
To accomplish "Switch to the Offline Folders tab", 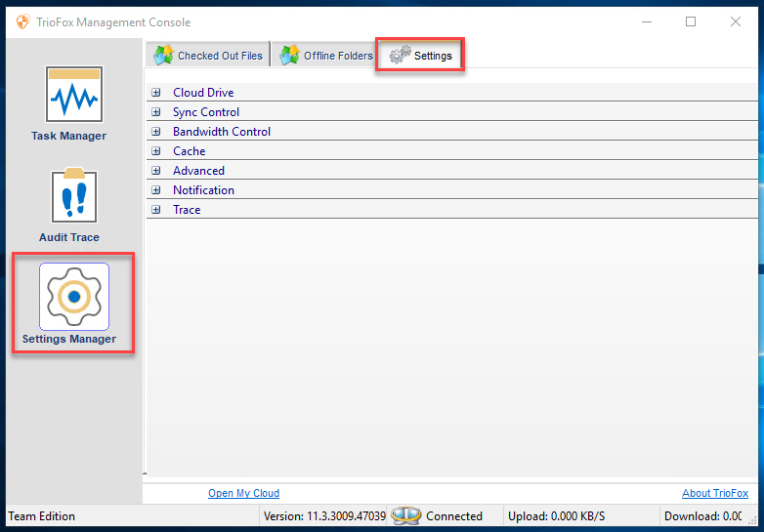I will [x=323, y=55].
